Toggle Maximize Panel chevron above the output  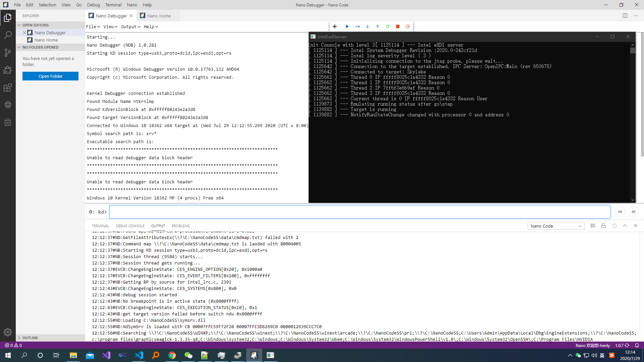[x=625, y=226]
